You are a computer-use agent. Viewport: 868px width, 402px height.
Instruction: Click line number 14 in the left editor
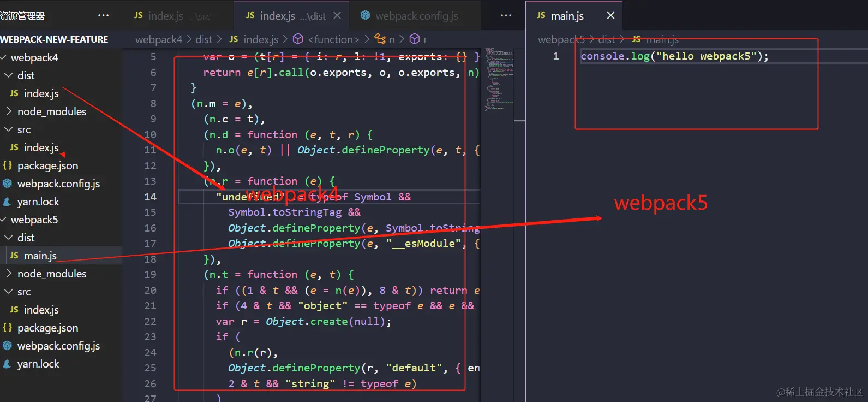(x=150, y=197)
